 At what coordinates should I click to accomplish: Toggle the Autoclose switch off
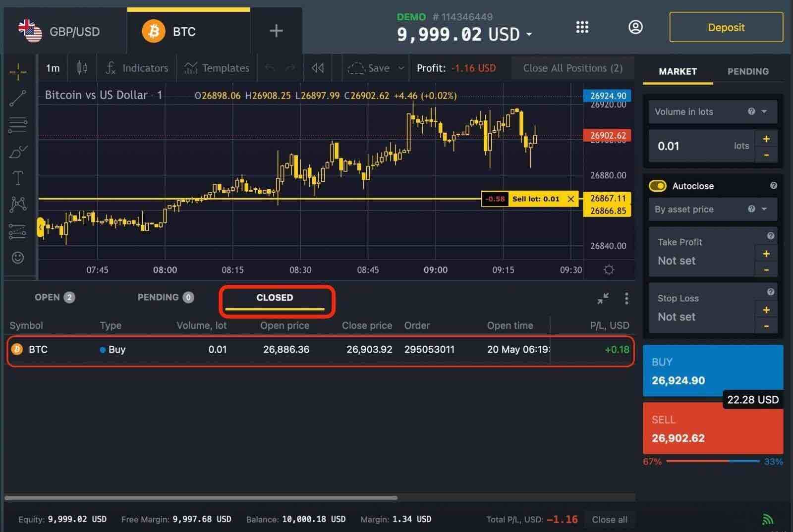pos(658,186)
